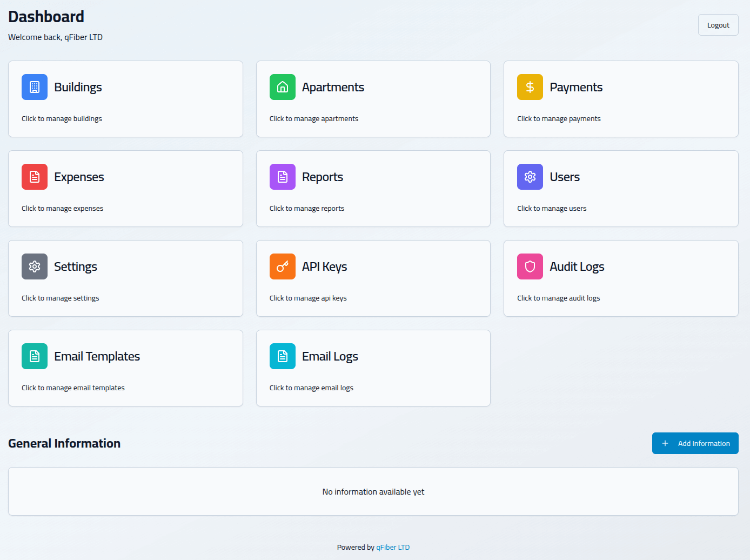Click the 'No information available yet' panel
The height and width of the screenshot is (560, 750).
tap(373, 491)
